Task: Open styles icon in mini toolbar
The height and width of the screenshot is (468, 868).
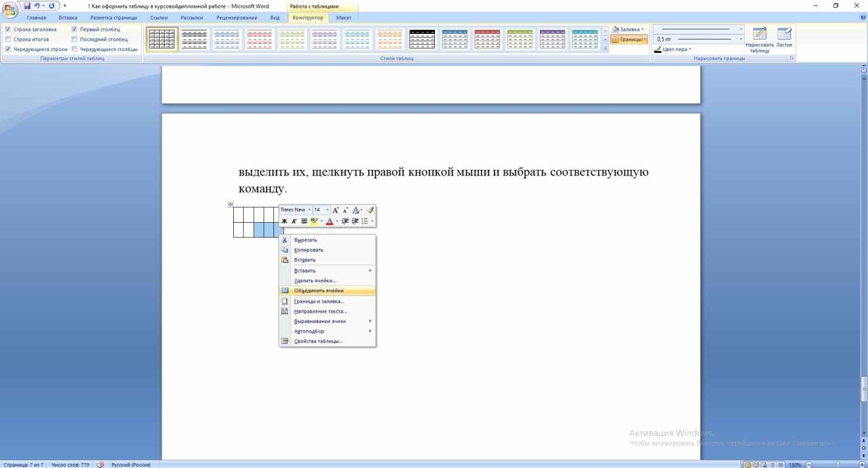Action: coord(357,209)
